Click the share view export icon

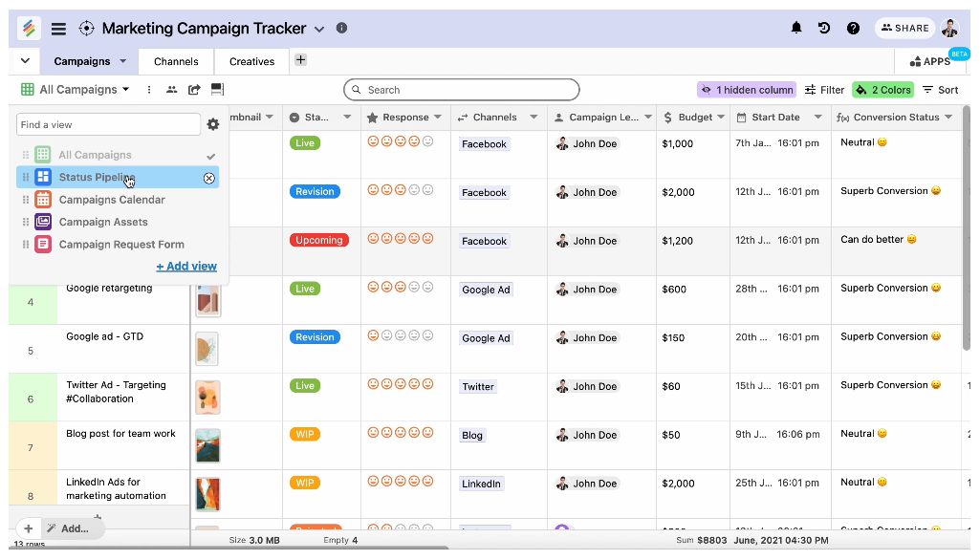click(x=194, y=90)
